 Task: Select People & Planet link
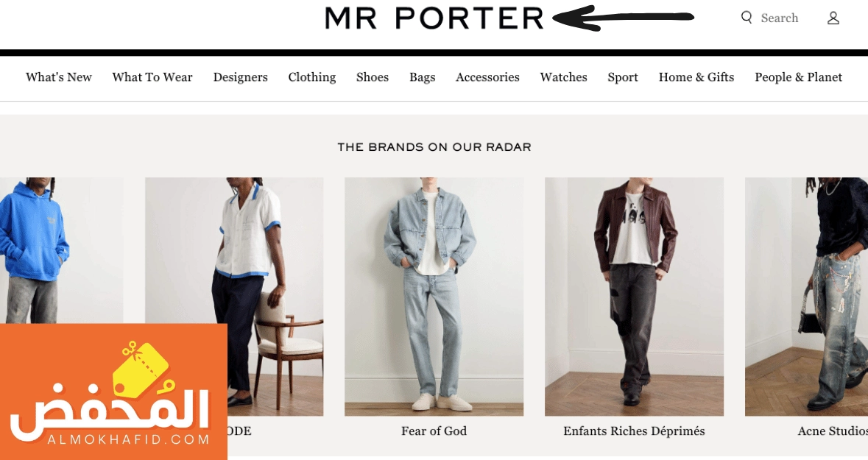pos(798,77)
